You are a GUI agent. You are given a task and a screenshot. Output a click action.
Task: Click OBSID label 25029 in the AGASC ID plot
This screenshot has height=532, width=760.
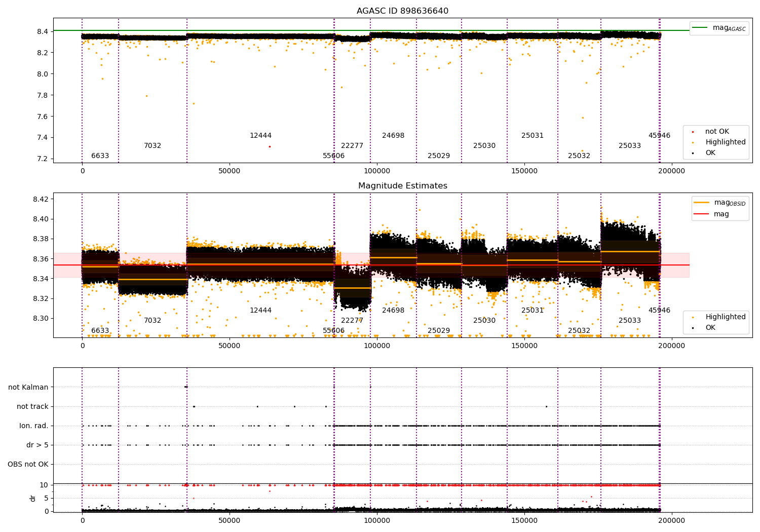pyautogui.click(x=439, y=156)
